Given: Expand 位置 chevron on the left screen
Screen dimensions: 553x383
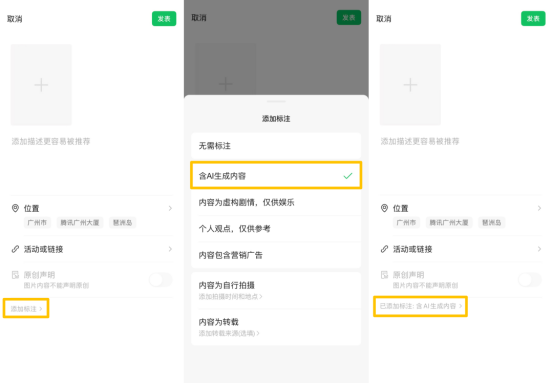Looking at the screenshot, I should pyautogui.click(x=170, y=208).
